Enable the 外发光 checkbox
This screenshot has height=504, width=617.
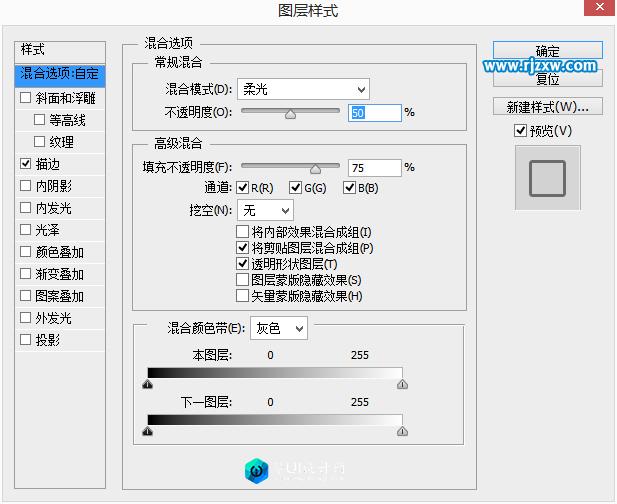click(x=26, y=318)
